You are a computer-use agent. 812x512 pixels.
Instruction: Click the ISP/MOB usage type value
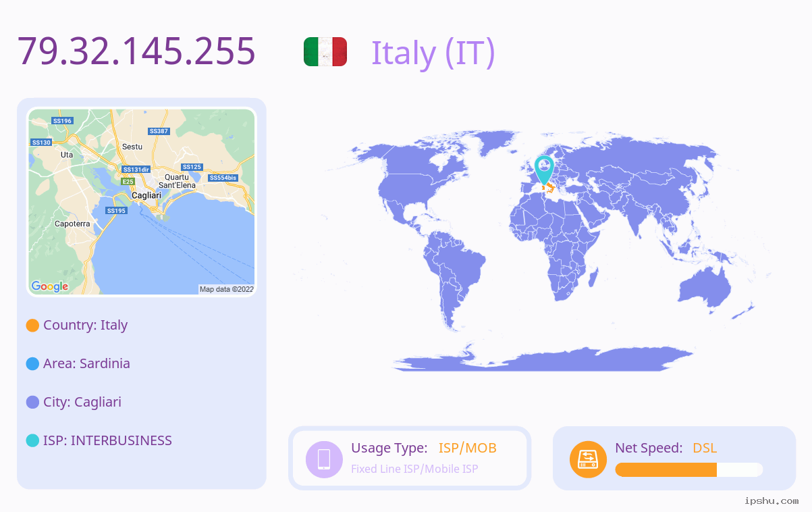point(468,448)
